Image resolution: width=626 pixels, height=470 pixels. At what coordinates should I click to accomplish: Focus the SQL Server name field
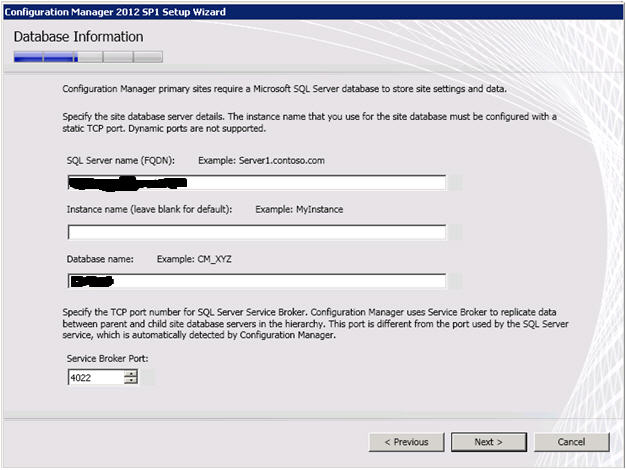257,183
